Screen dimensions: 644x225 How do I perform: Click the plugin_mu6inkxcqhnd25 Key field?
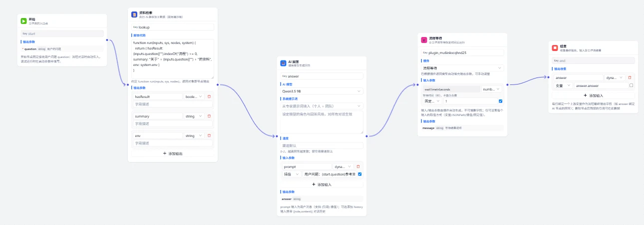pos(463,52)
